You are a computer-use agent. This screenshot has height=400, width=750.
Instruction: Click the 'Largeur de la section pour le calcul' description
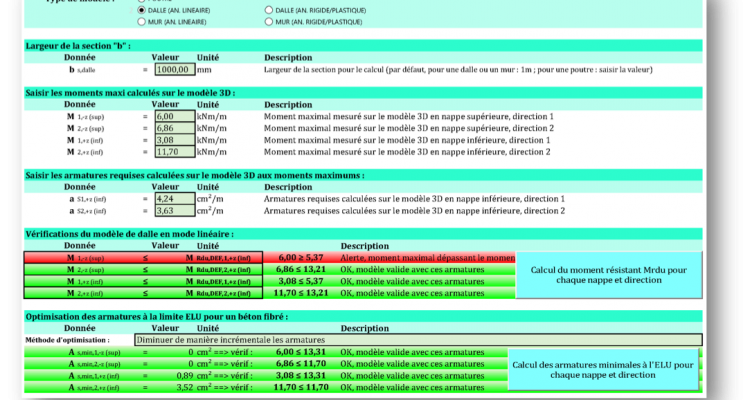point(458,69)
